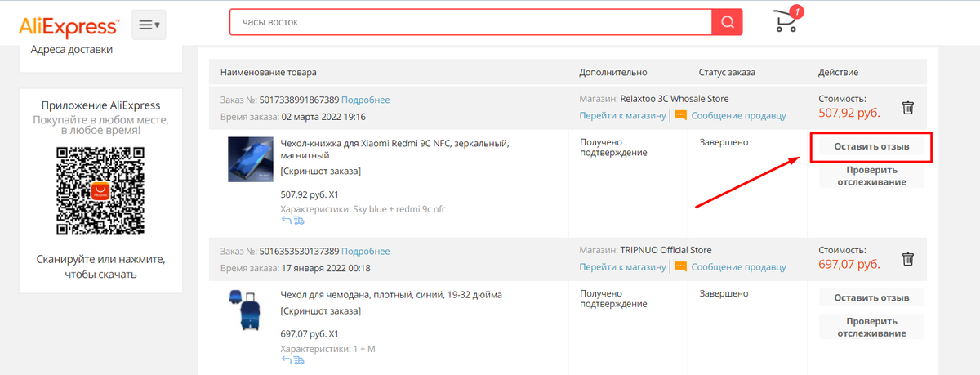Screen dimensions: 980x375
Task: Click the red magnifier search button
Action: click(x=727, y=22)
